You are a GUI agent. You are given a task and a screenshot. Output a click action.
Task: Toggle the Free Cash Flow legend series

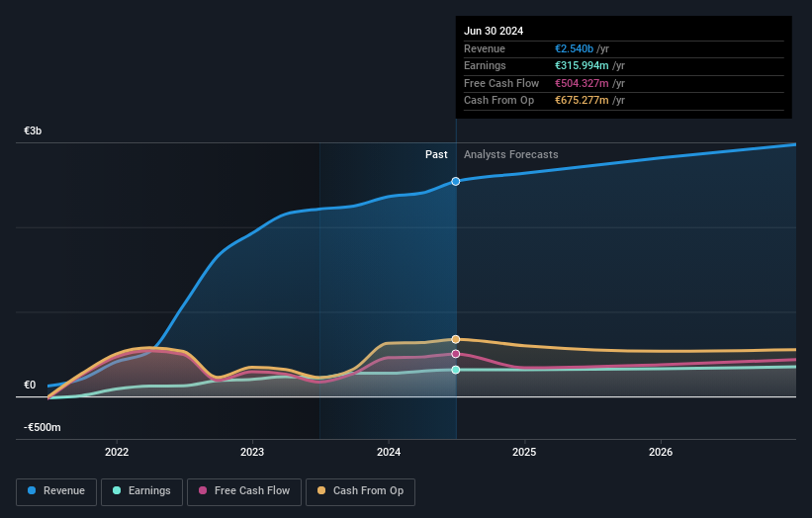click(x=244, y=491)
